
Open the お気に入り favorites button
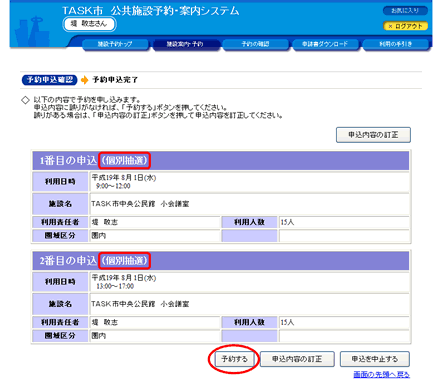pyautogui.click(x=405, y=11)
